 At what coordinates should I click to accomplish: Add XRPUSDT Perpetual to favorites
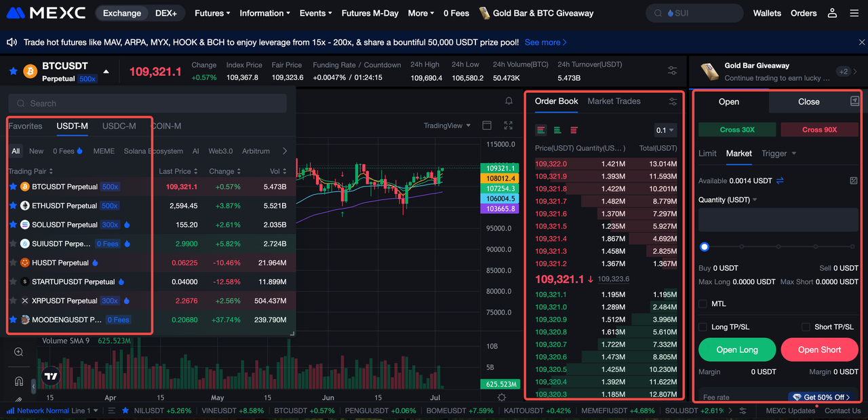13,301
